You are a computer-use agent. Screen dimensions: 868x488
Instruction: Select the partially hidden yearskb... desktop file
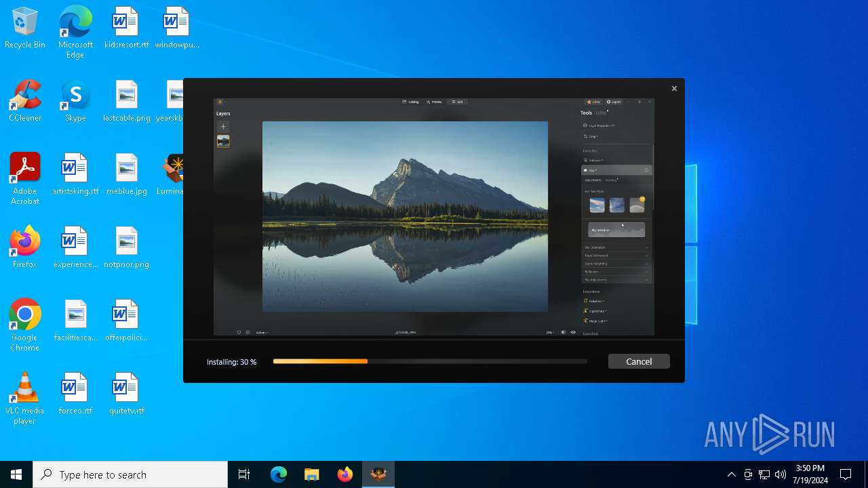170,102
